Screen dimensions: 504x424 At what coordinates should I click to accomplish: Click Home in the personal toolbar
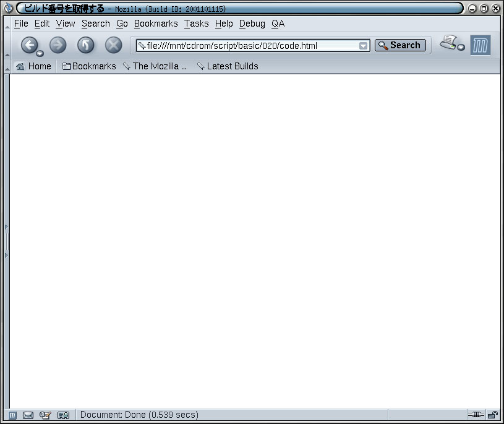(x=33, y=66)
